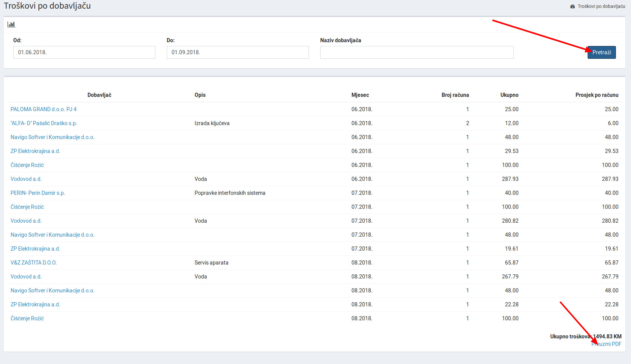This screenshot has height=364, width=631.
Task: Select Čišćenje Rožić in the 08.2018 row
Action: (x=27, y=318)
